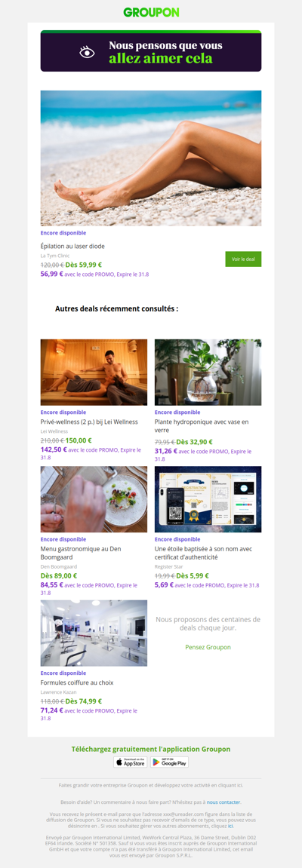The height and width of the screenshot is (868, 302).
Task: Open 'Formules coiffure au choix' link
Action: pos(77,682)
